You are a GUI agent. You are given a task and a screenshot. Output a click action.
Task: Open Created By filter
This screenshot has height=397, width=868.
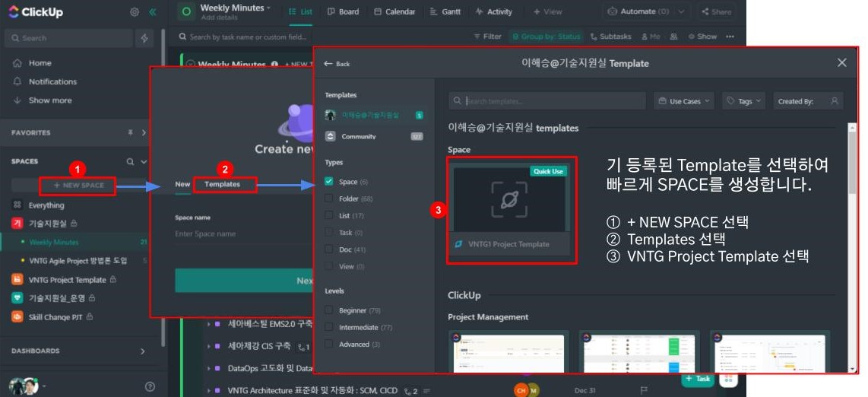[x=808, y=101]
